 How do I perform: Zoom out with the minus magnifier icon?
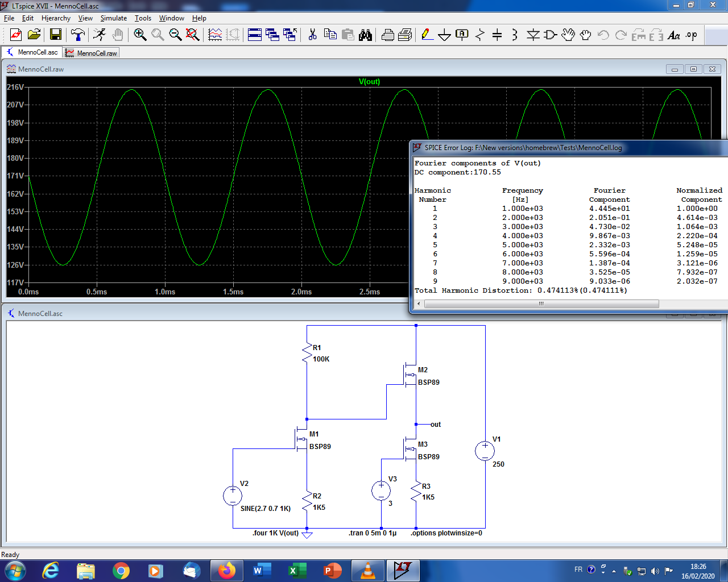tap(175, 35)
